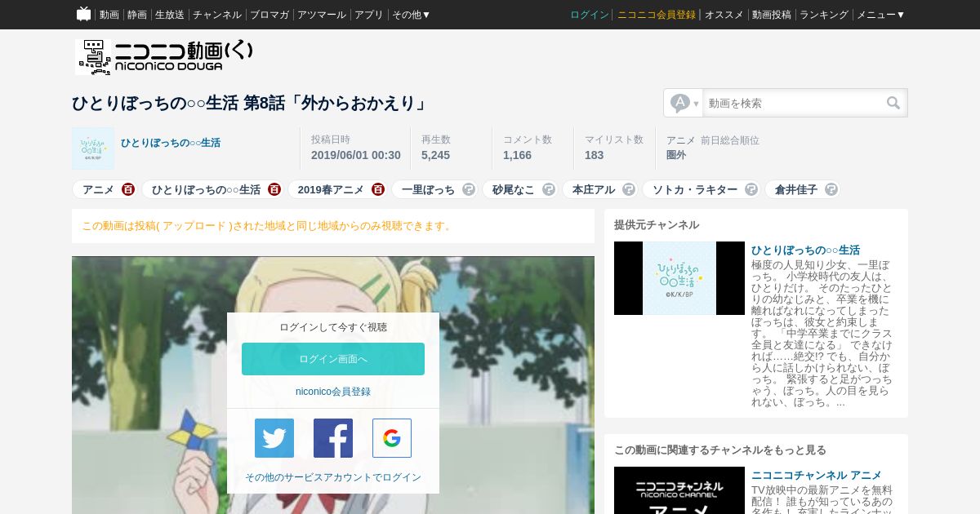
Task: Click the 2019春アニメ tag
Action: (331, 189)
